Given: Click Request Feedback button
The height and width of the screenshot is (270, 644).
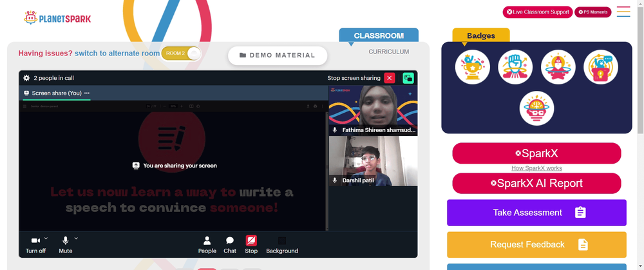Looking at the screenshot, I should [x=536, y=244].
